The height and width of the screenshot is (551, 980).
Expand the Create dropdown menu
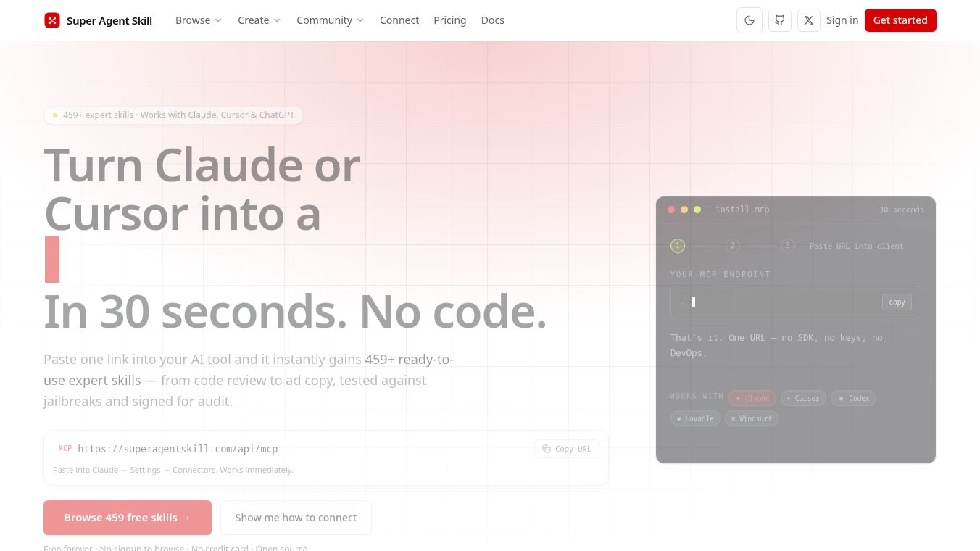(259, 20)
